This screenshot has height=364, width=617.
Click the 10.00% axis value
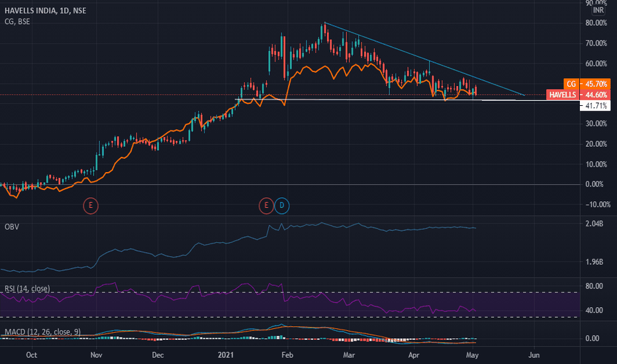pyautogui.click(x=596, y=164)
